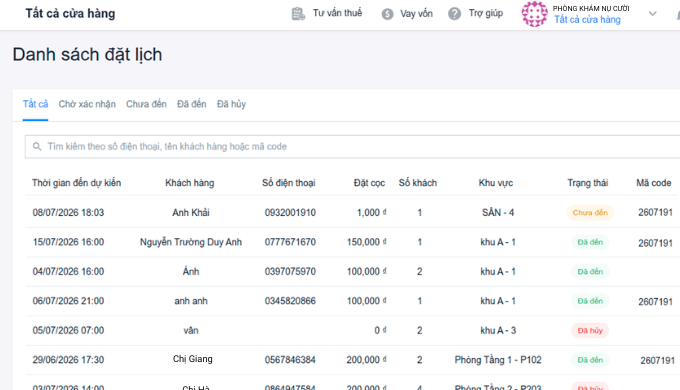Click the search magnifier icon

[x=37, y=147]
